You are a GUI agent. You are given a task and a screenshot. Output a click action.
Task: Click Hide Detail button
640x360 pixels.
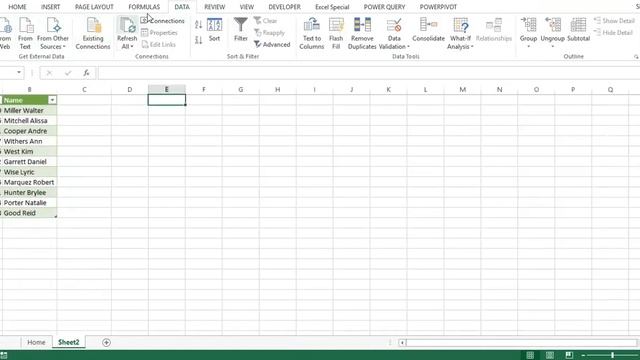pos(613,33)
